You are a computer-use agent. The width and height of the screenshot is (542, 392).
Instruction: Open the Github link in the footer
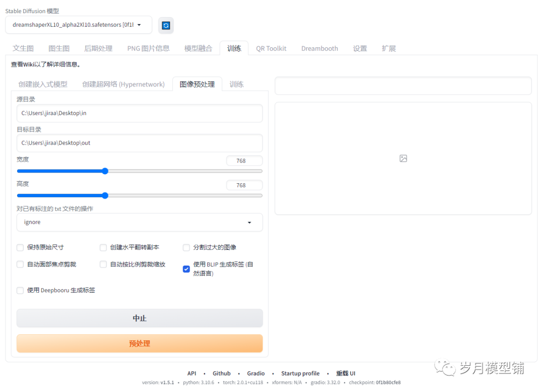coord(221,373)
